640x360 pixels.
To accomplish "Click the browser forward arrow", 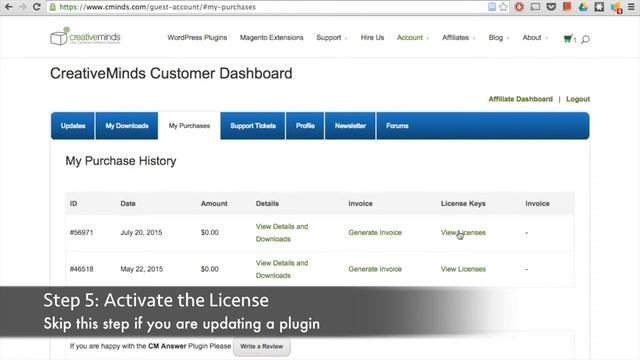I will (22, 7).
